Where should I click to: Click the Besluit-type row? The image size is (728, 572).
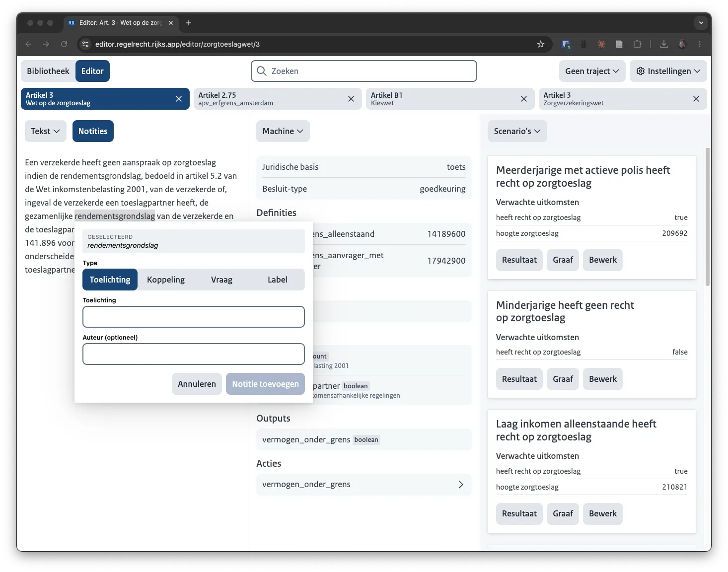[x=364, y=189]
